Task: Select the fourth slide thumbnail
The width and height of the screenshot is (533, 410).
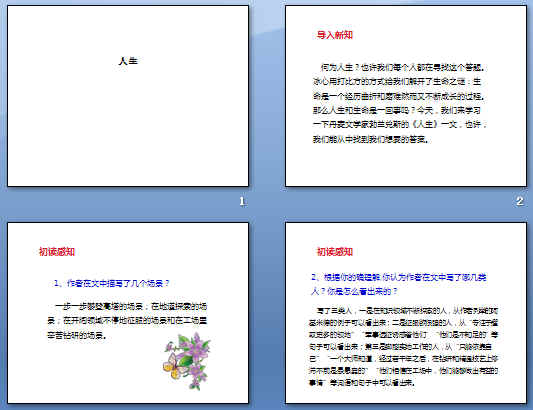Action: (406, 313)
